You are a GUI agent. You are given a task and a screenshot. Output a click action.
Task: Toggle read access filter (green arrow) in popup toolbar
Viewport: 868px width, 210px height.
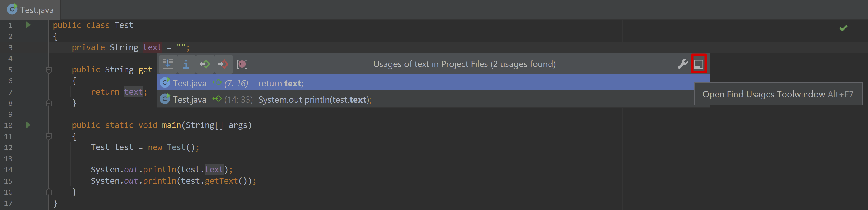coord(204,64)
